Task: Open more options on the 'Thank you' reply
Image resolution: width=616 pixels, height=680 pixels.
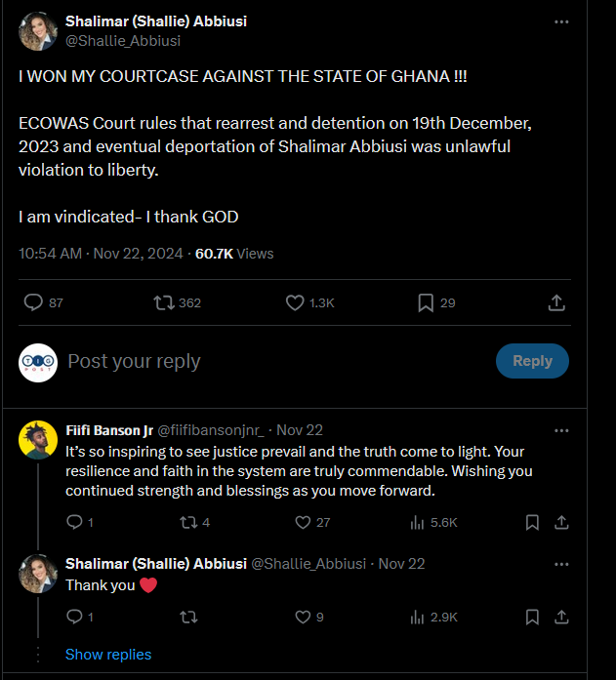Action: [x=560, y=564]
